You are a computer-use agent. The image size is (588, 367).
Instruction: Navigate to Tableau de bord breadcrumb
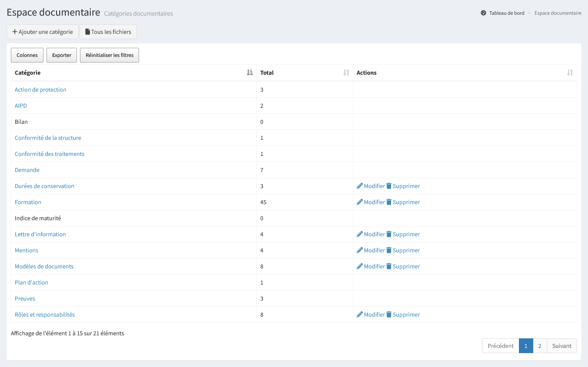coord(507,13)
